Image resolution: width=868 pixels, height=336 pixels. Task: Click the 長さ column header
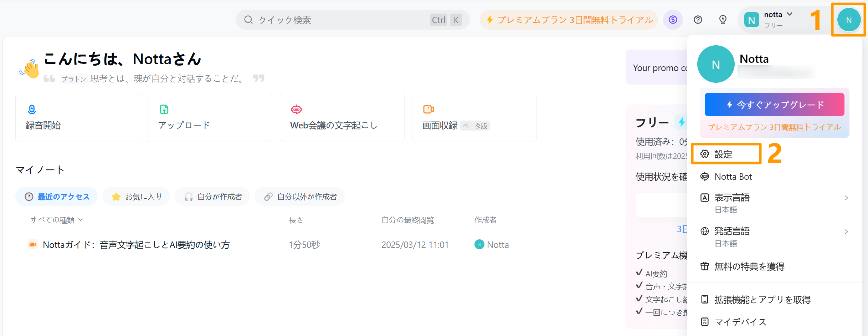pos(296,220)
